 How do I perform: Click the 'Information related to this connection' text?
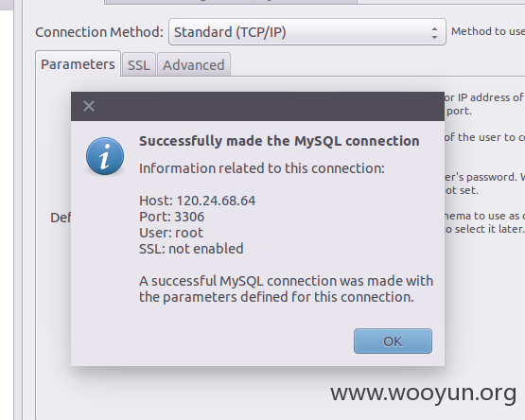(x=262, y=168)
